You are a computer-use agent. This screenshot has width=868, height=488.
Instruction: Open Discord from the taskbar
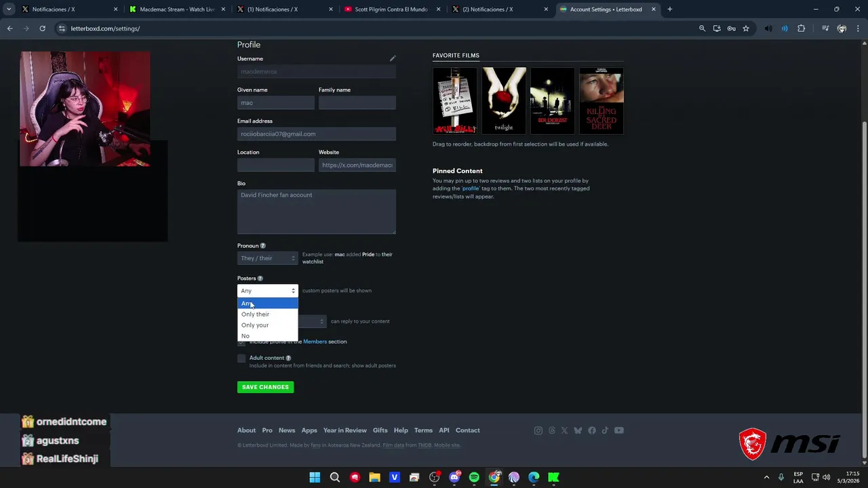pyautogui.click(x=454, y=477)
